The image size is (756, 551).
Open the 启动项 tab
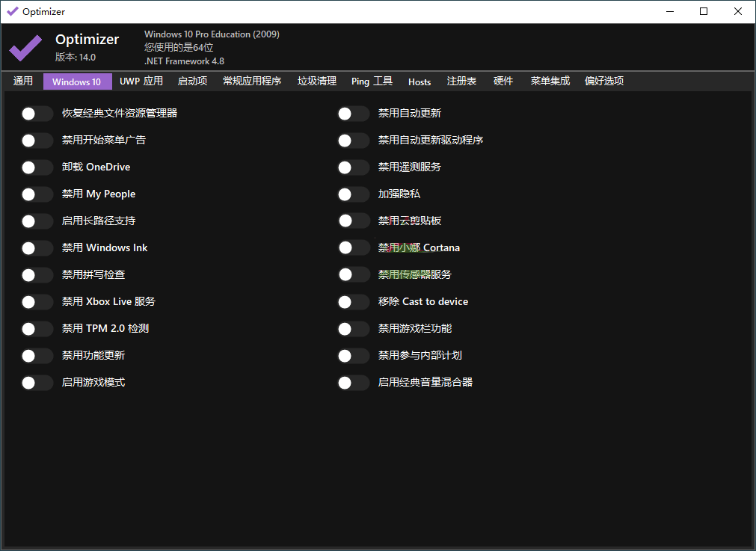point(192,81)
